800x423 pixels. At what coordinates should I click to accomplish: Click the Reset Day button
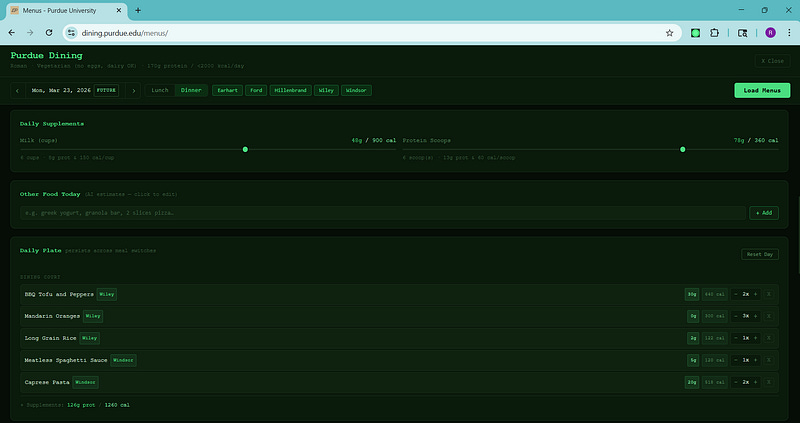[760, 254]
